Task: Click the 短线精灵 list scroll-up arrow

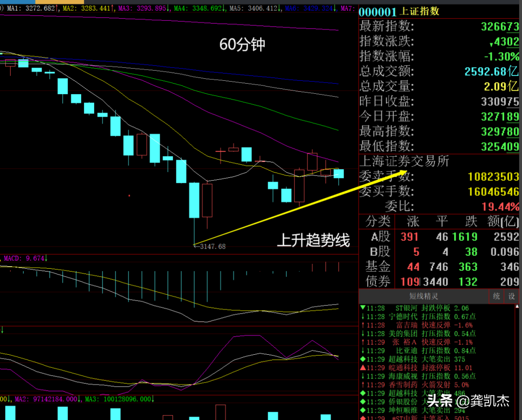Action: point(517,306)
